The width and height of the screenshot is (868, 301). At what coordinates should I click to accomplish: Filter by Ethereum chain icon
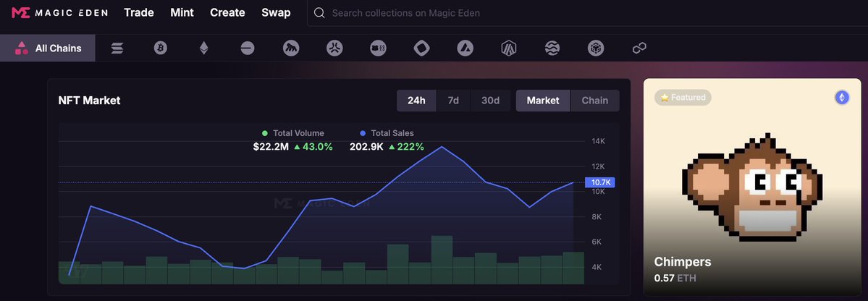tap(203, 48)
